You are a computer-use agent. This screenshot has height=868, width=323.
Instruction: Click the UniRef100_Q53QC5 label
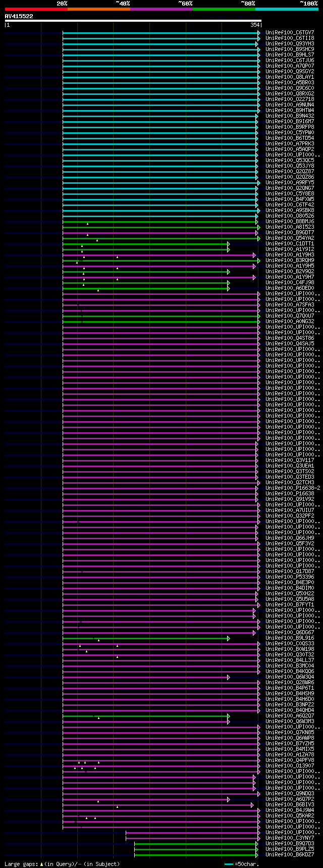coord(290,161)
